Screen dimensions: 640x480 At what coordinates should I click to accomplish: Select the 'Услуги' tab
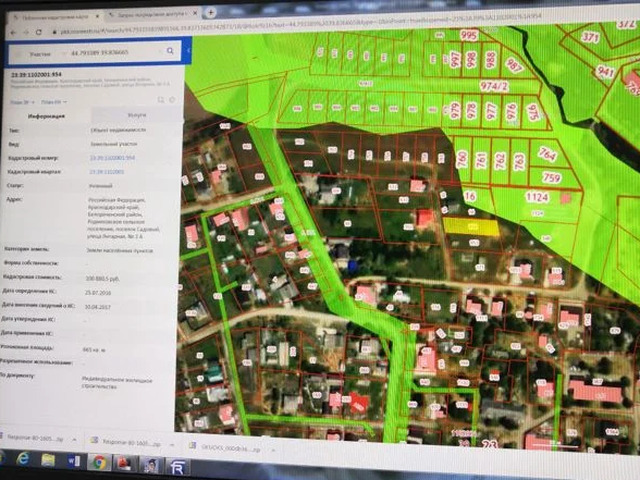[x=136, y=115]
